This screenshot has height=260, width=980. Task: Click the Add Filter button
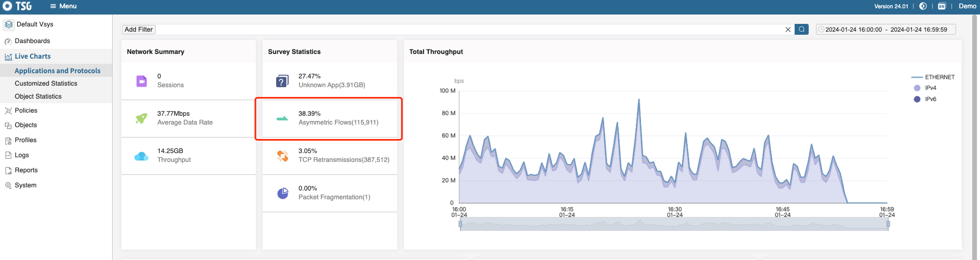point(139,30)
